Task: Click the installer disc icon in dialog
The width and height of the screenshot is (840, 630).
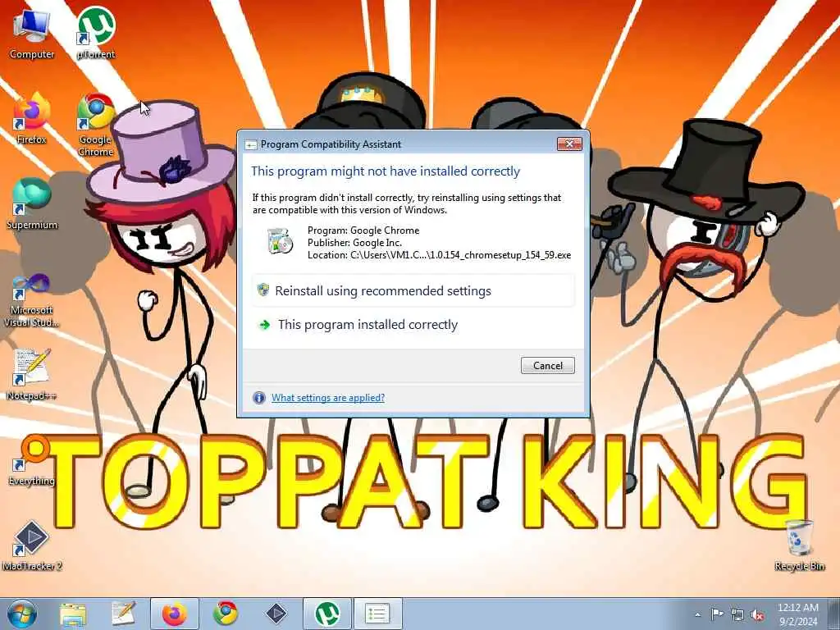Action: click(281, 240)
